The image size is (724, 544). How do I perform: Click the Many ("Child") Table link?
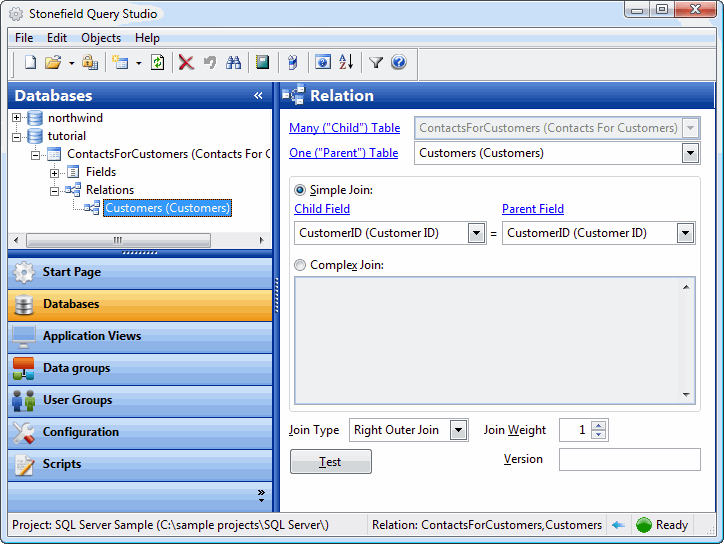[x=344, y=128]
